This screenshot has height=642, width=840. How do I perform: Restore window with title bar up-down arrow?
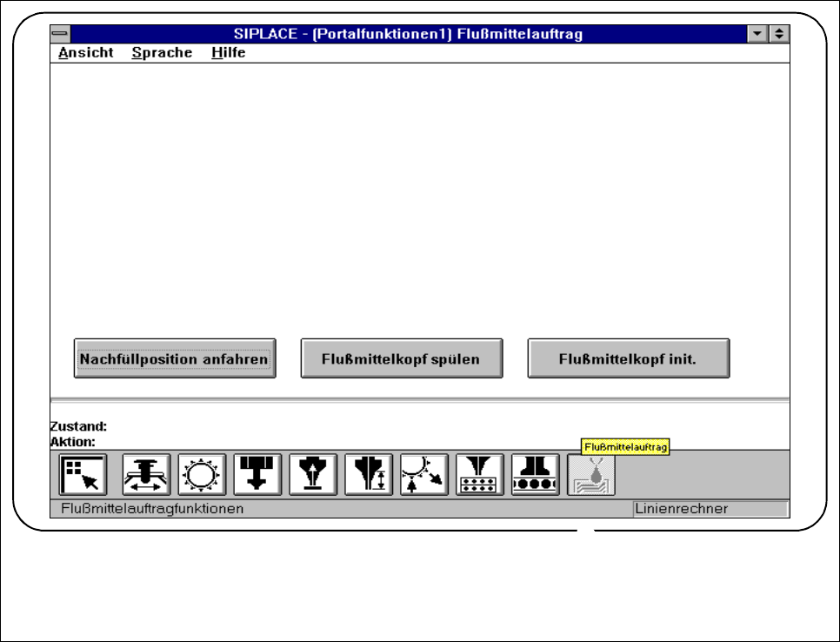coord(779,34)
